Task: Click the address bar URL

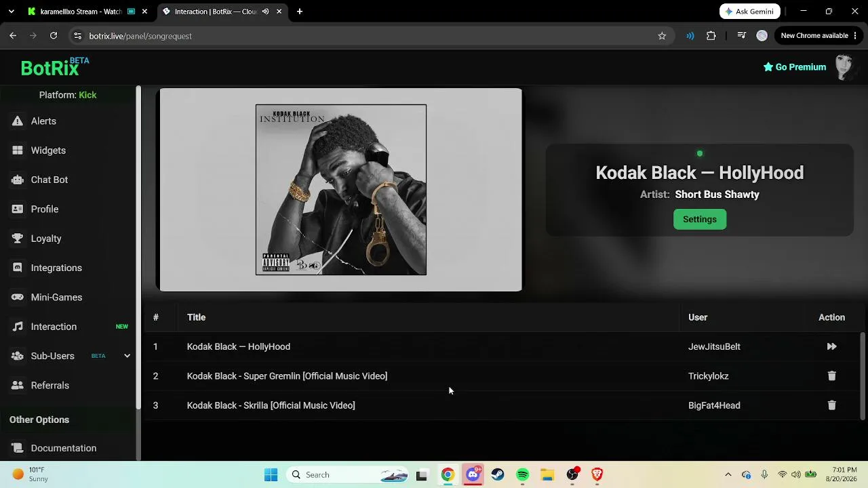Action: click(140, 36)
